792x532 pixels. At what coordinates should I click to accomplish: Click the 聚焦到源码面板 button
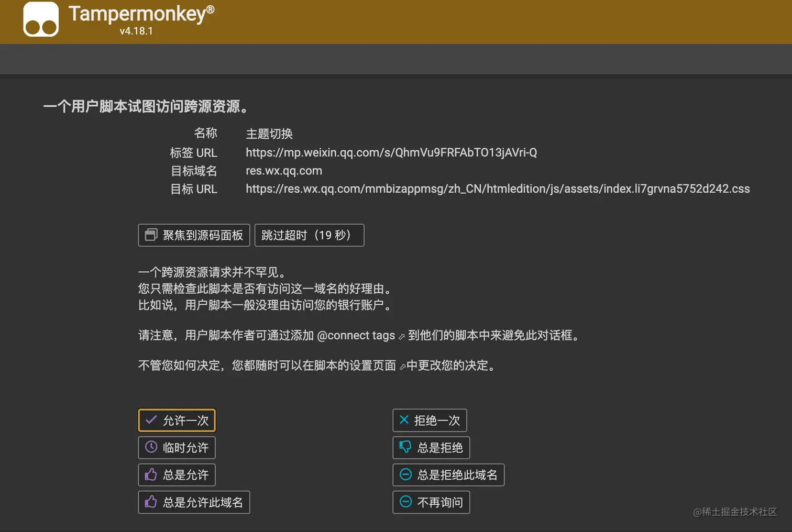tap(194, 235)
